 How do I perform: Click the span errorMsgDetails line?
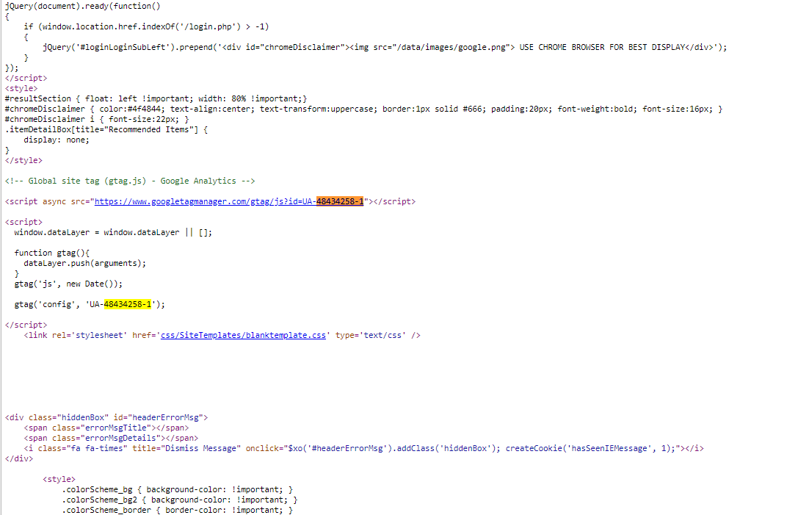(x=111, y=439)
